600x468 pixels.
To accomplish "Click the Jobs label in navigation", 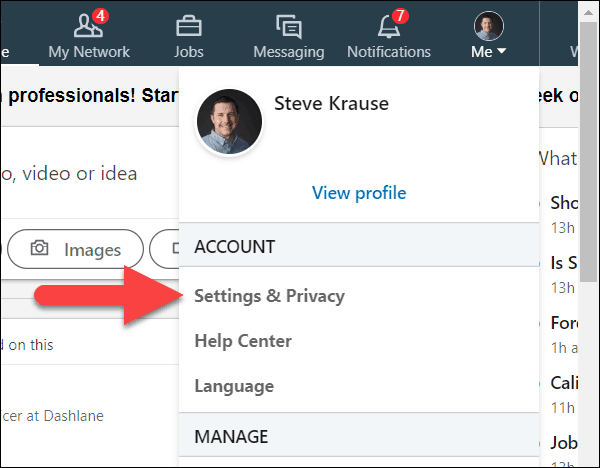I will click(x=189, y=52).
